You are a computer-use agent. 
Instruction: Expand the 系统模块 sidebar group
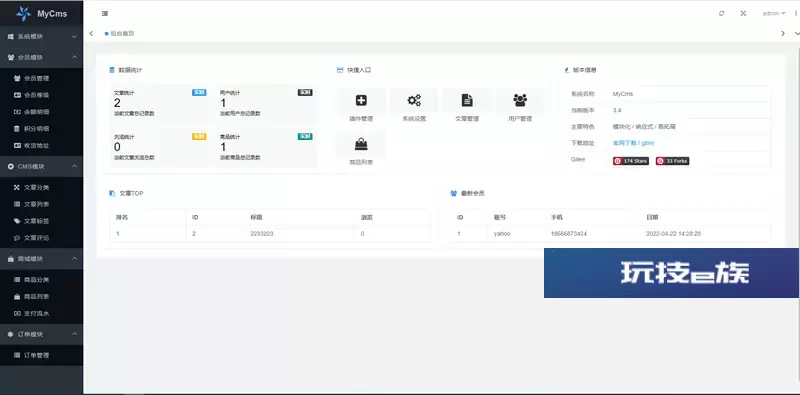coord(41,37)
